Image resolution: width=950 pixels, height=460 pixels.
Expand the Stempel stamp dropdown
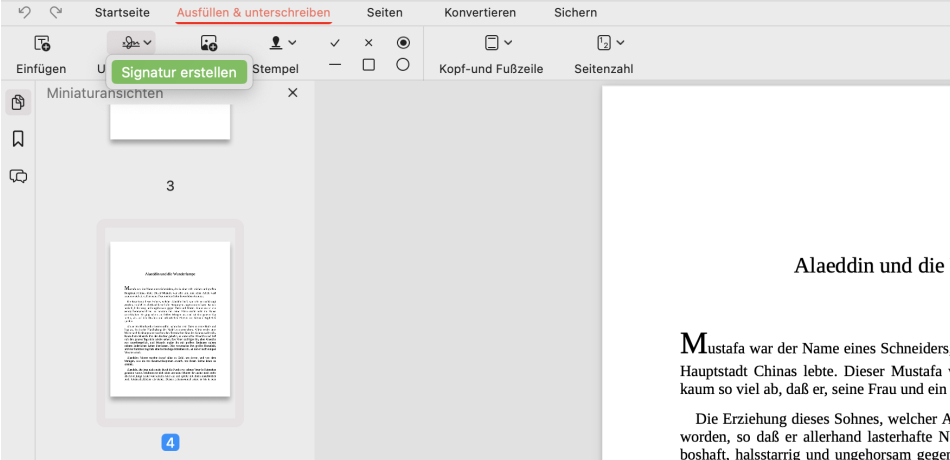tap(291, 43)
